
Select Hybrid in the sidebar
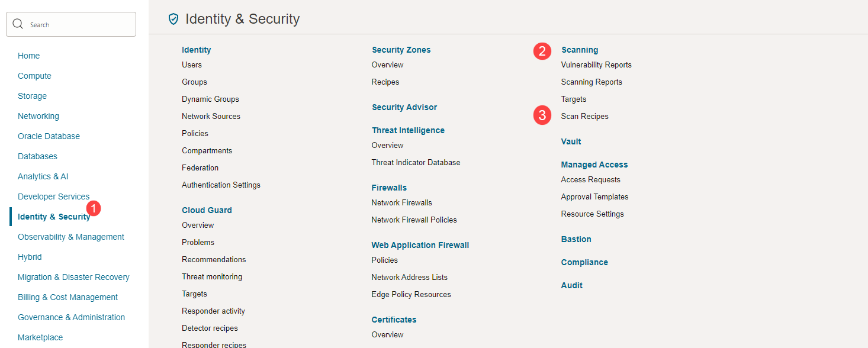(x=30, y=257)
